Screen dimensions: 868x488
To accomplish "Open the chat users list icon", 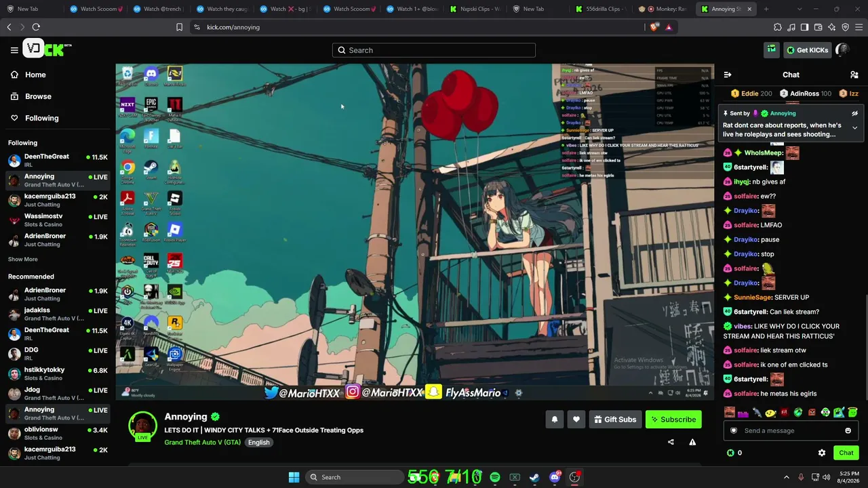I will [854, 75].
